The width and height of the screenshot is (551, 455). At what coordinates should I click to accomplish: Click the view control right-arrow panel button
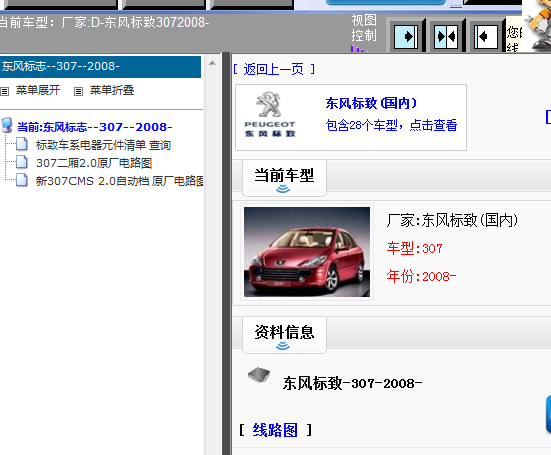pos(406,37)
